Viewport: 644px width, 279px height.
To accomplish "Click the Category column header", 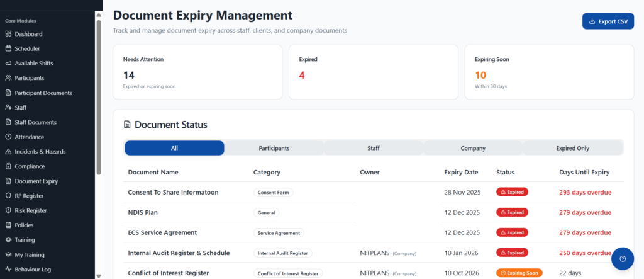I will pos(267,173).
